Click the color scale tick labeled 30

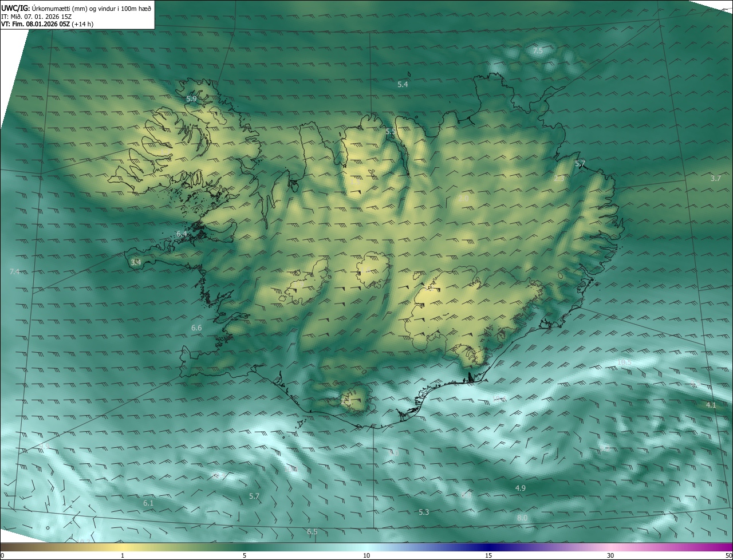[x=610, y=555]
